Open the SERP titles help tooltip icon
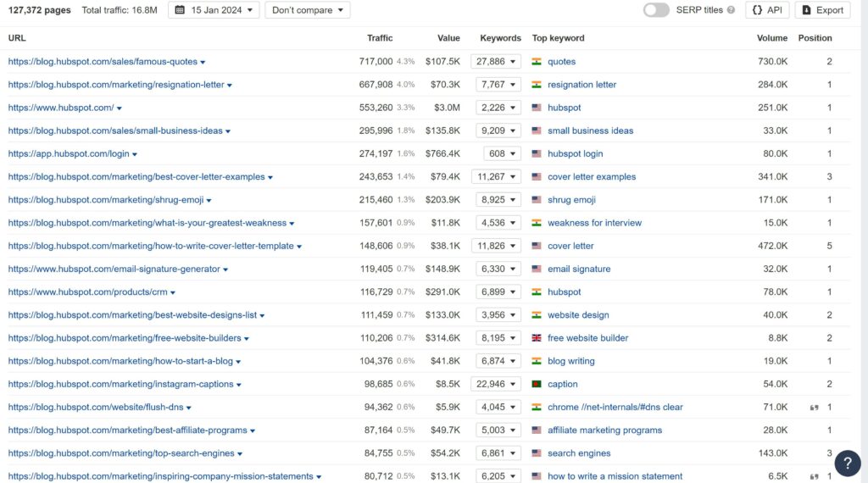868x483 pixels. tap(731, 10)
